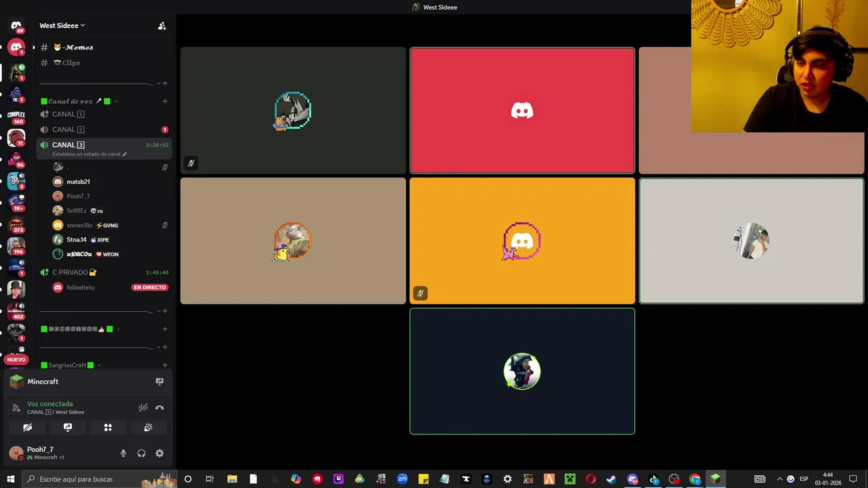The image size is (868, 488).
Task: Open voice connection signal details icon
Action: (x=16, y=408)
